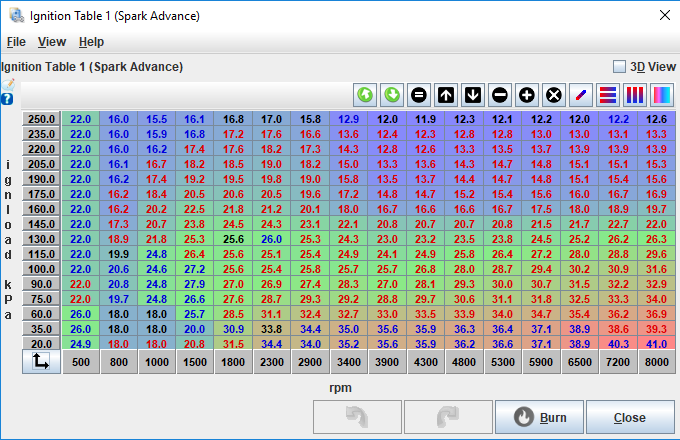Screen dimensions: 680x440
Task: Click the vertical stripes interpolate icon
Action: [x=635, y=96]
